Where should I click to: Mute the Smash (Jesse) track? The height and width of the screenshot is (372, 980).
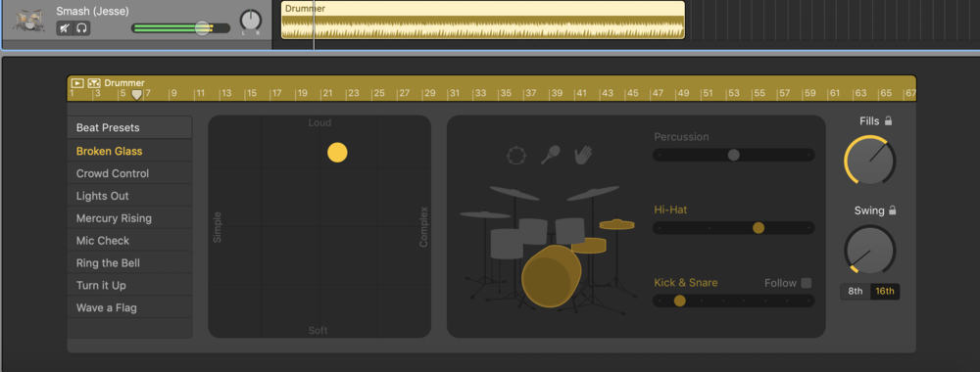click(65, 28)
